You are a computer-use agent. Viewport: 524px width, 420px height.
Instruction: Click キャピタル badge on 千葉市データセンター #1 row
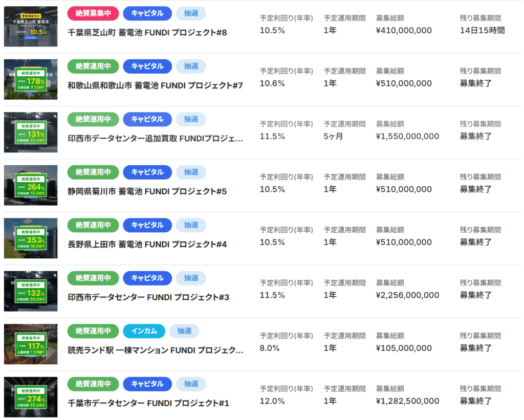[147, 384]
